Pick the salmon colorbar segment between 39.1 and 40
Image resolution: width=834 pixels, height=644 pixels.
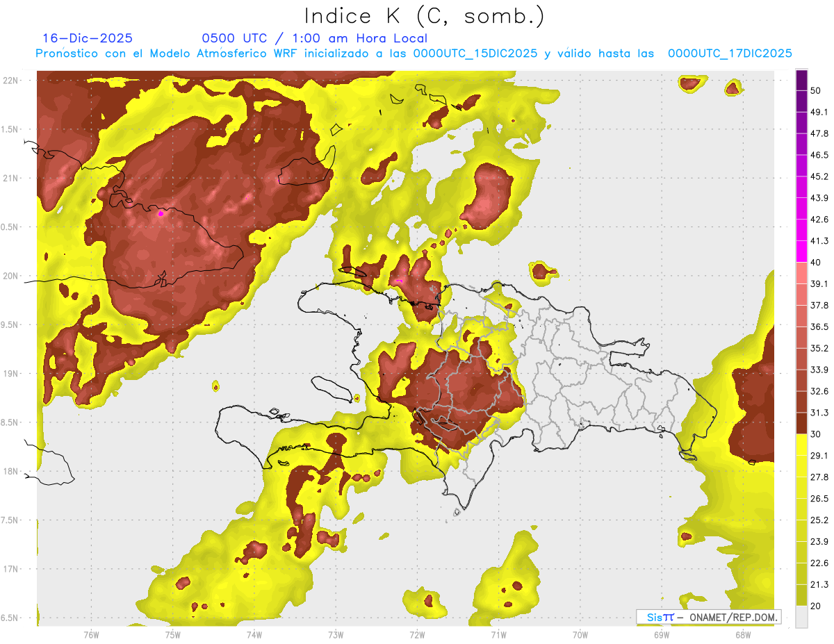[x=801, y=273]
